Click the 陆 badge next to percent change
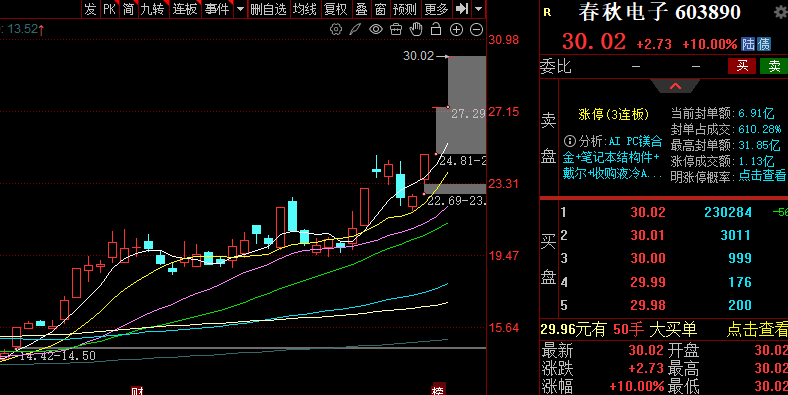 coord(749,44)
